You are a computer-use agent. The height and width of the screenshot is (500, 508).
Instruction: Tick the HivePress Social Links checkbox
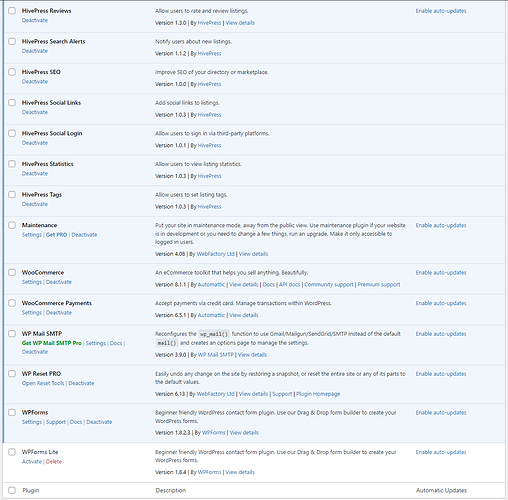tap(12, 103)
